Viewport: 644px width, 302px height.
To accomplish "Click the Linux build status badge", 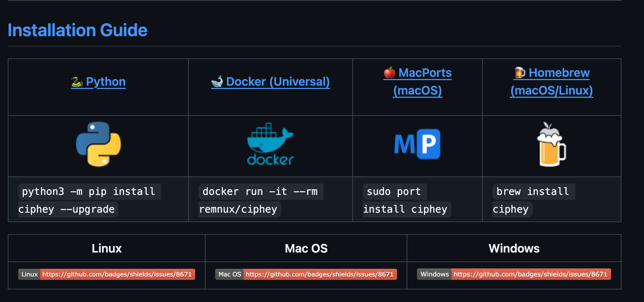I will coord(106,274).
